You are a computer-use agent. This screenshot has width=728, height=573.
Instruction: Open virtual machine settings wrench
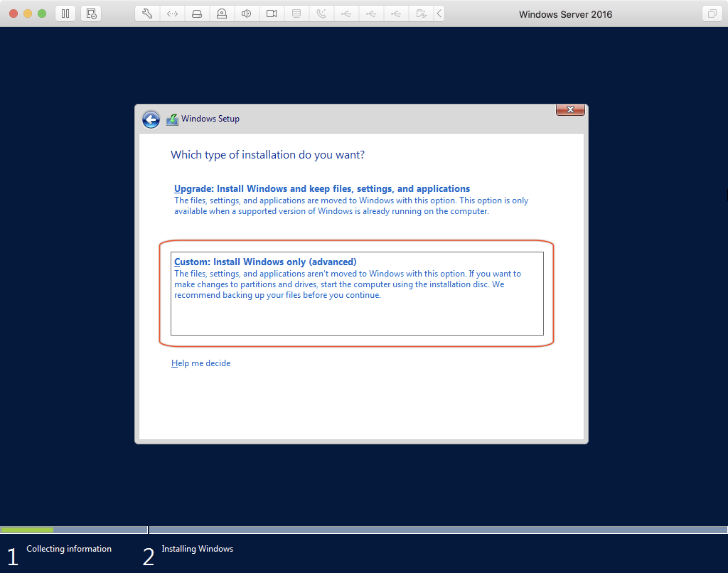coord(147,14)
